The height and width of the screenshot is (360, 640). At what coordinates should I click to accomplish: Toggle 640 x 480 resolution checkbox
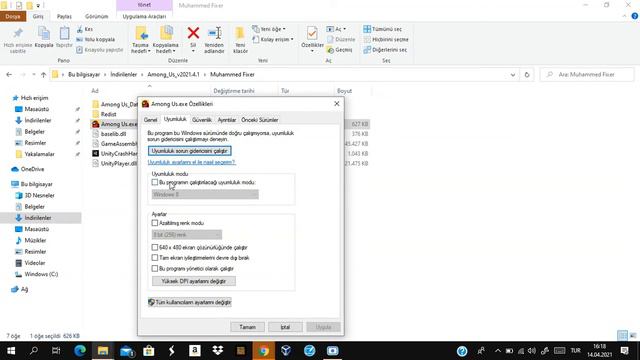click(155, 247)
